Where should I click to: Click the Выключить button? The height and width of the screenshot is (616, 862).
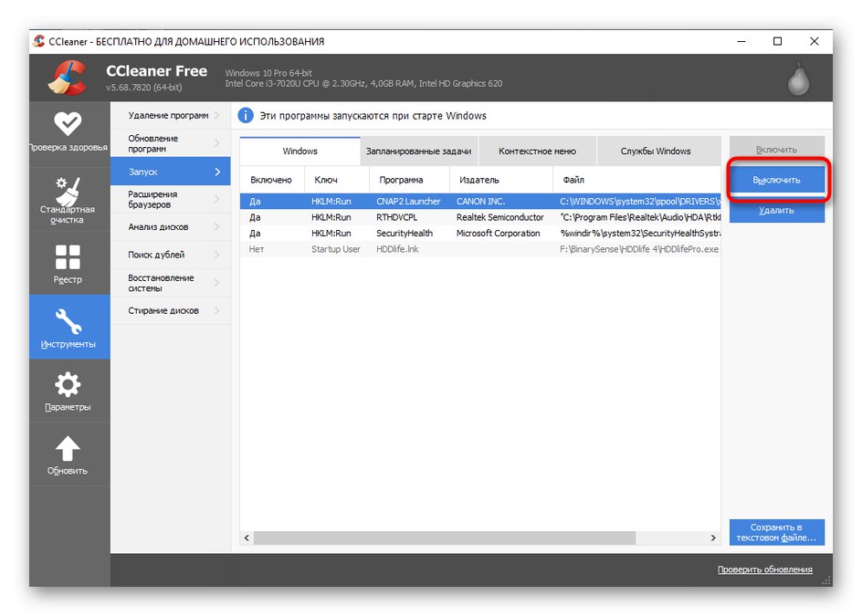(777, 180)
